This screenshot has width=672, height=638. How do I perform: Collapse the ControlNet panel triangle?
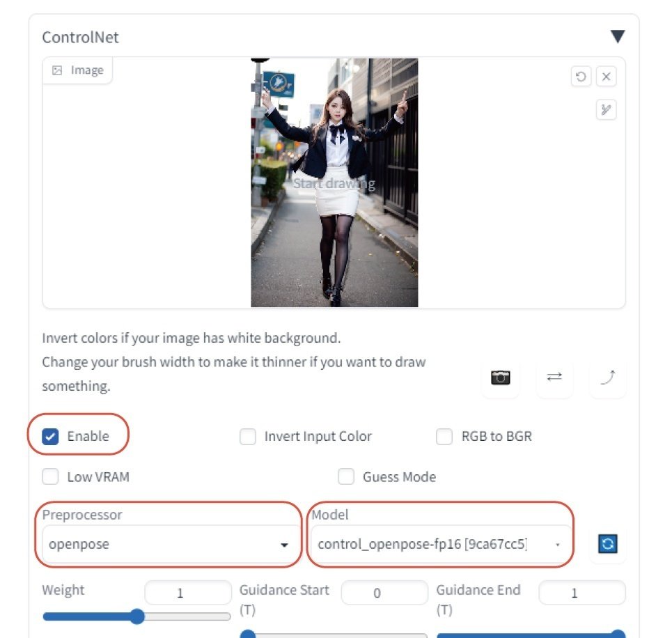click(618, 36)
